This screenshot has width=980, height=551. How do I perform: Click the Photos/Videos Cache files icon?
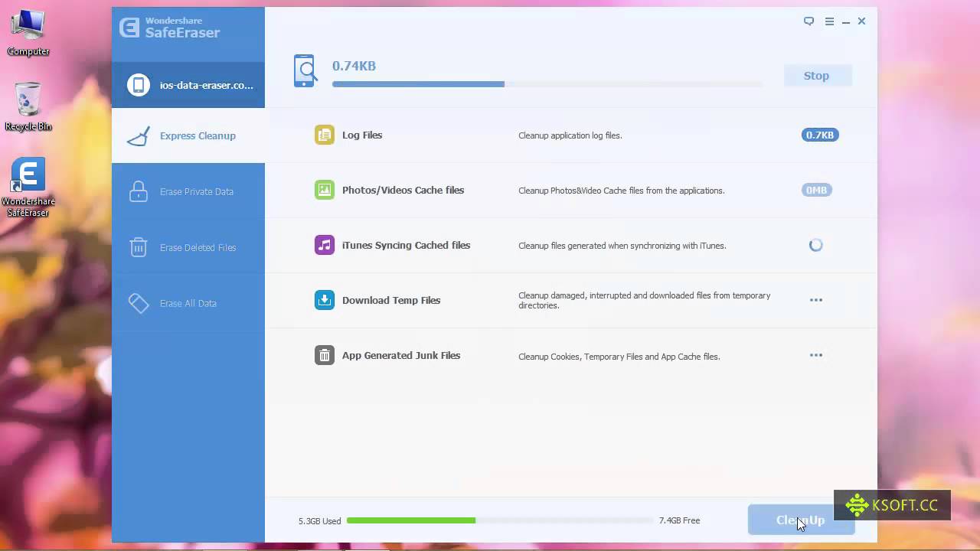325,190
